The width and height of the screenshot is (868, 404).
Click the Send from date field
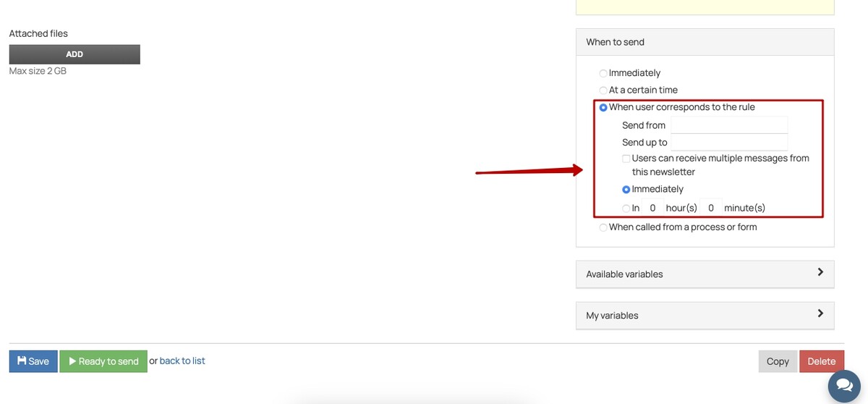coord(729,125)
